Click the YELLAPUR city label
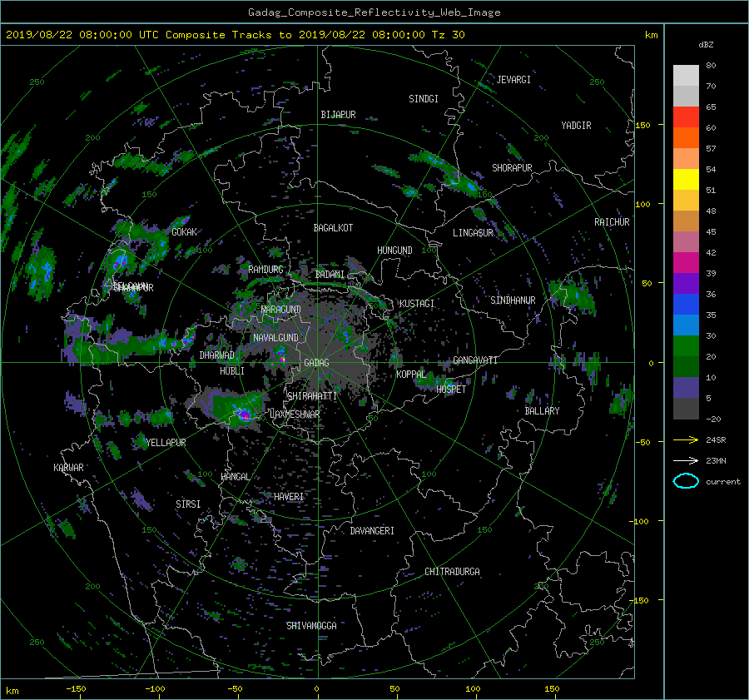 click(x=166, y=443)
